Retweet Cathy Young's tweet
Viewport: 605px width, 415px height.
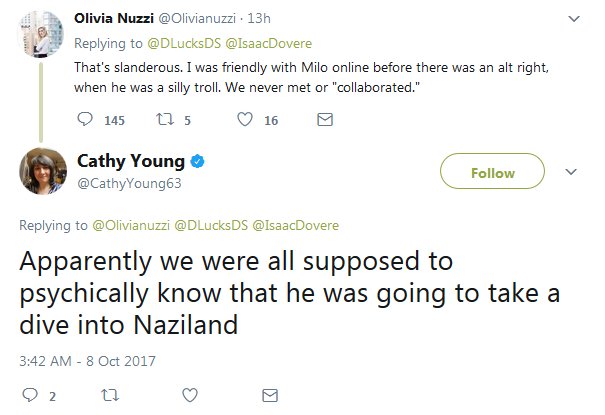point(108,394)
